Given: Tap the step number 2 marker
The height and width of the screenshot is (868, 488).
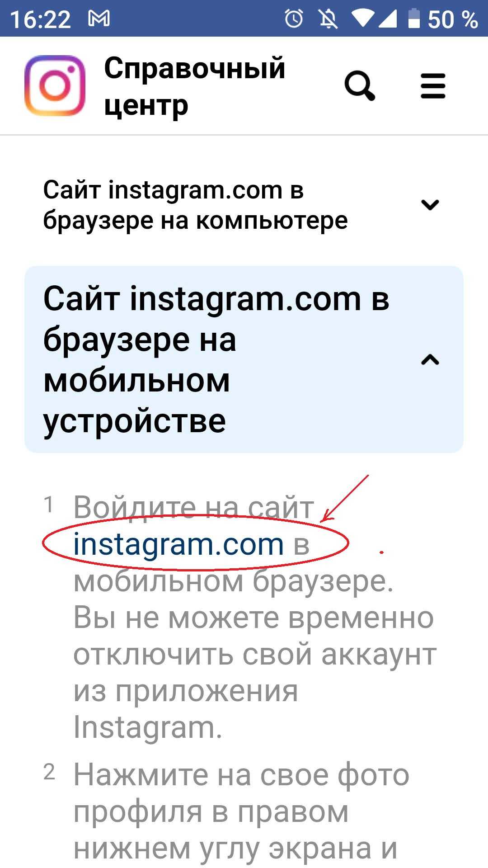Looking at the screenshot, I should point(49,772).
